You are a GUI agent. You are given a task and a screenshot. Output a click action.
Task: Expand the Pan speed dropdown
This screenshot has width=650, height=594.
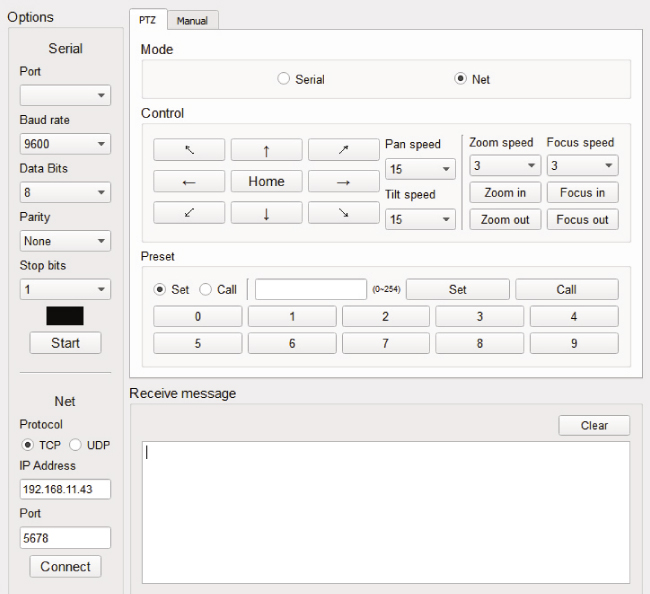coord(419,170)
